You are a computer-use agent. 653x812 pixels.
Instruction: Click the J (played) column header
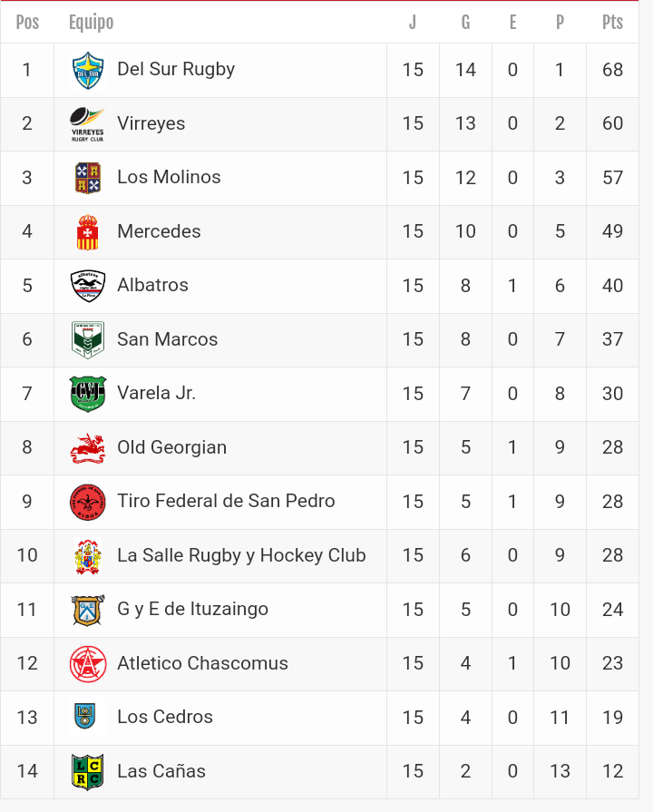click(413, 23)
